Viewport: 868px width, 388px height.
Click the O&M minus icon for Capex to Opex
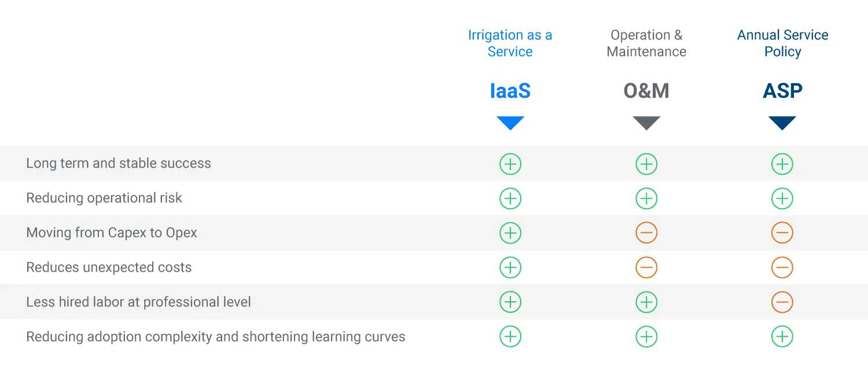(646, 233)
